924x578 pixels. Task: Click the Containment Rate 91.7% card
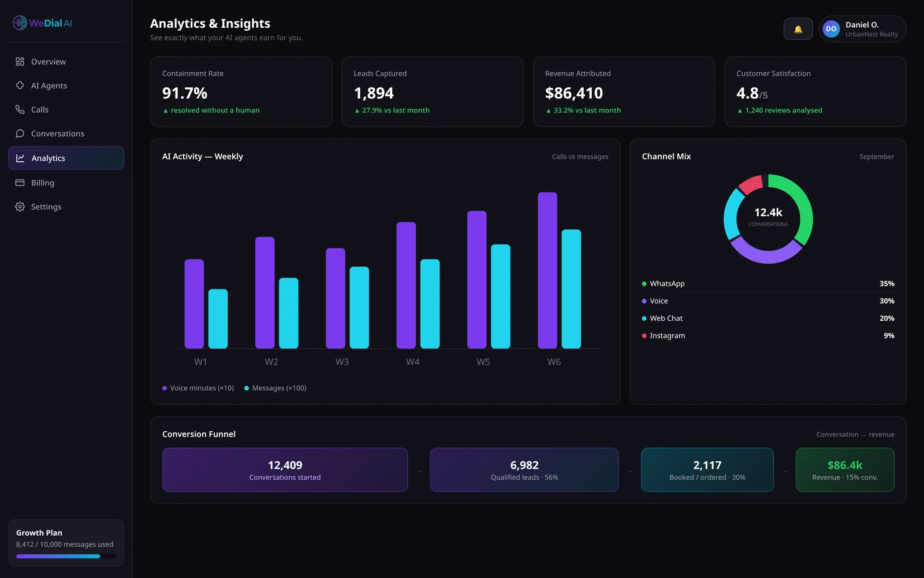point(241,91)
